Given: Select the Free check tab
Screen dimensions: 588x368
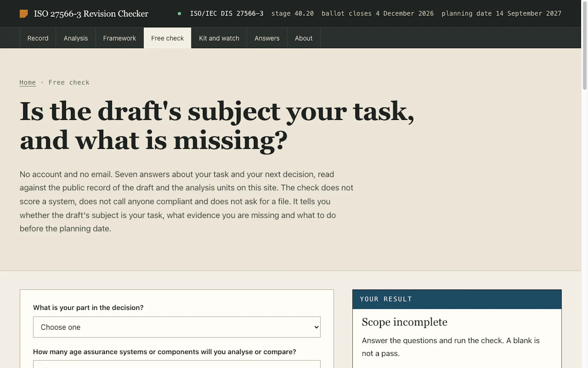Looking at the screenshot, I should coord(167,38).
